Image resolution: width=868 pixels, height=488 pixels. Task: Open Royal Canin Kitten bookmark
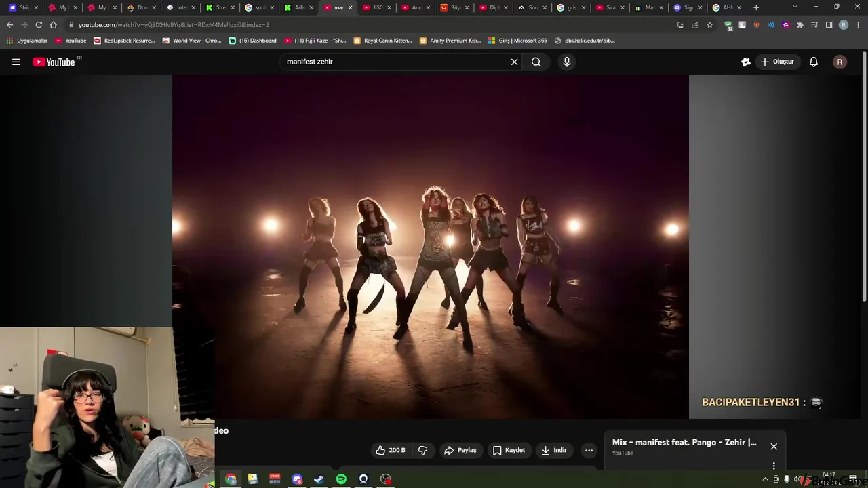(x=382, y=41)
